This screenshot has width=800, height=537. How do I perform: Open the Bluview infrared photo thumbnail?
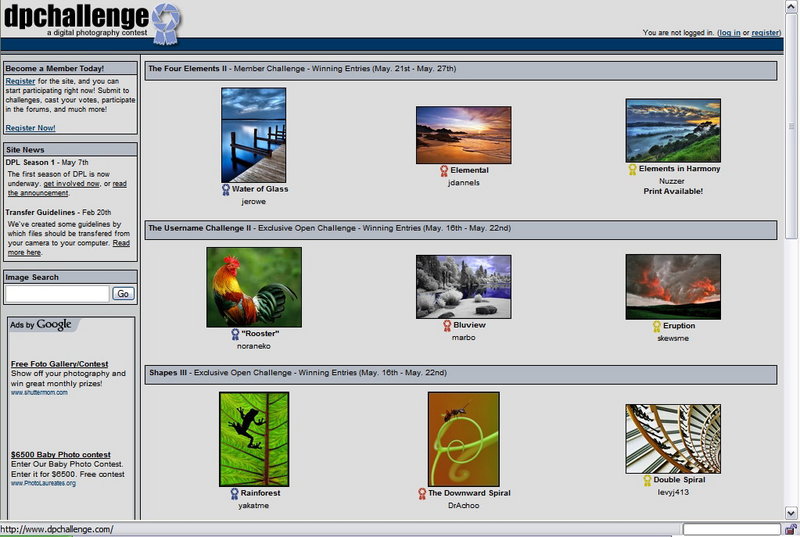[463, 287]
